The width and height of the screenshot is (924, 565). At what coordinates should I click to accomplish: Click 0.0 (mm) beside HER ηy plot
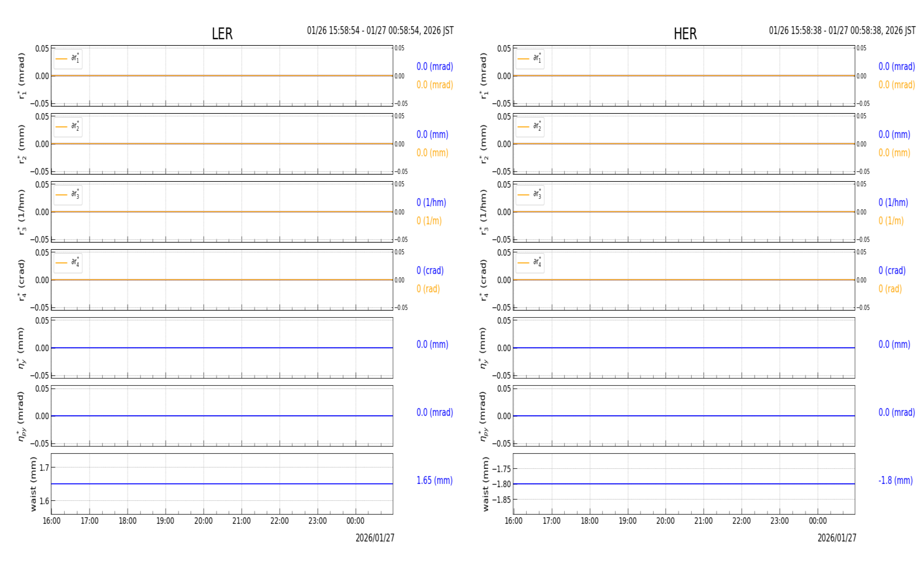click(895, 344)
